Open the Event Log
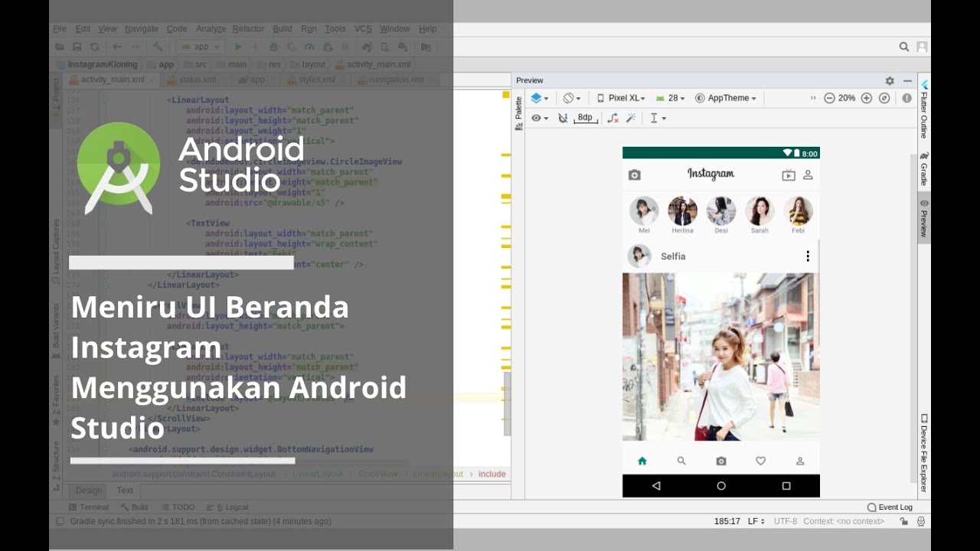This screenshot has width=980, height=551. (890, 507)
